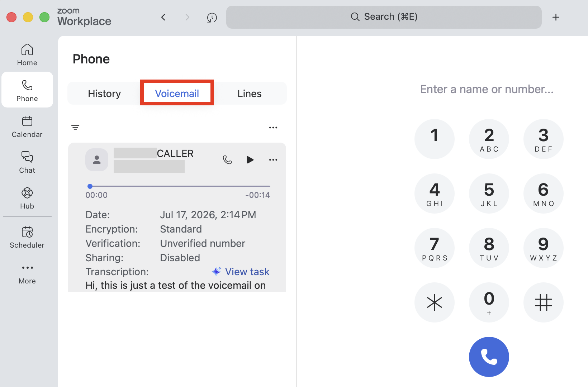Open the recent history clock icon
The image size is (588, 387).
212,17
